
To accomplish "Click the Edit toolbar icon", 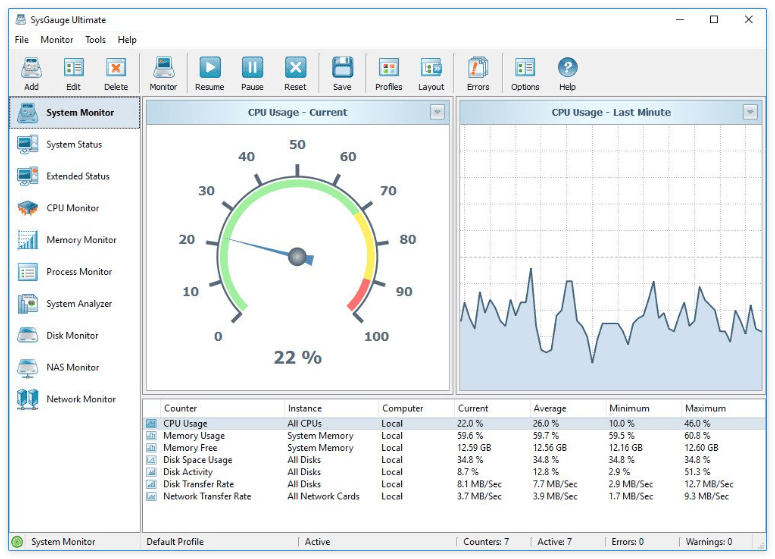I will point(74,74).
